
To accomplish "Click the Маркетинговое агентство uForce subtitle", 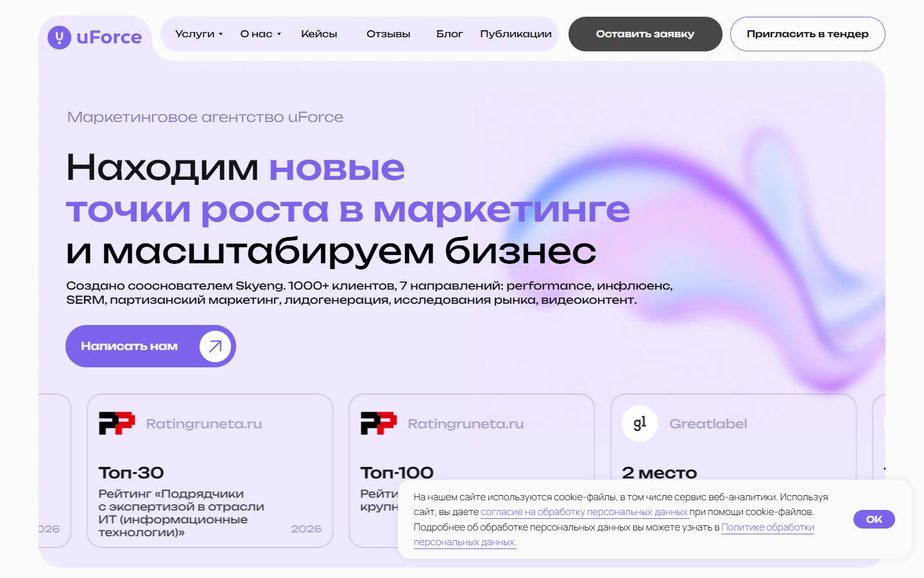I will pos(205,117).
